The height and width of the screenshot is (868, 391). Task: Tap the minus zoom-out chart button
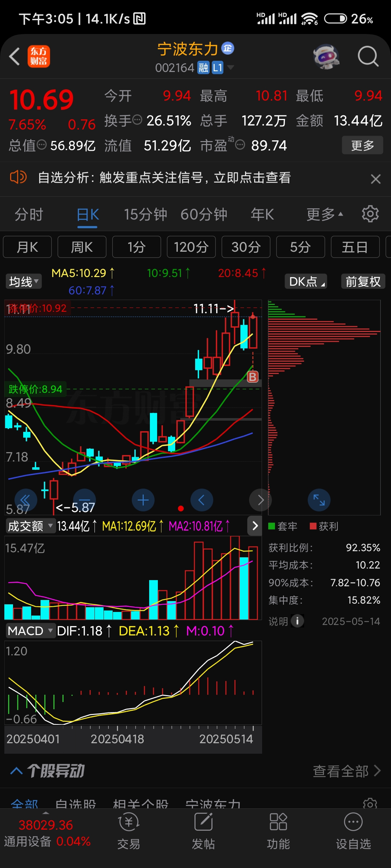pyautogui.click(x=84, y=500)
